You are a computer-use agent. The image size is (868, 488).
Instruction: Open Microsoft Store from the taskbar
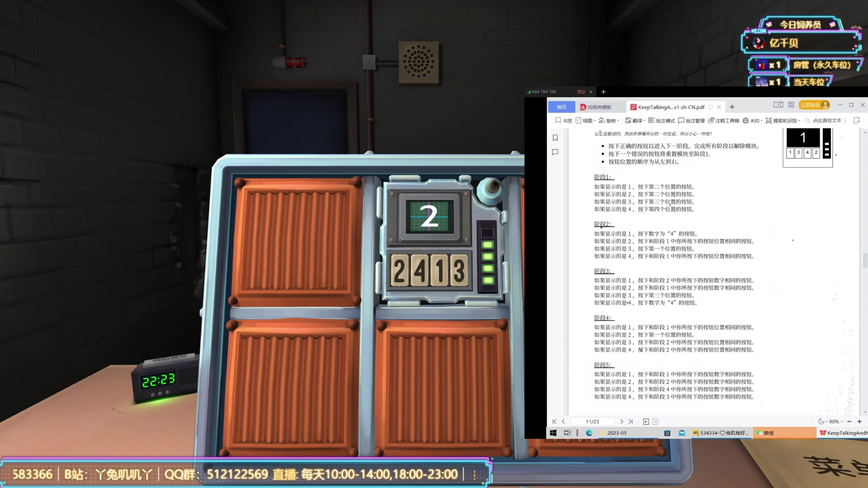pos(667,433)
